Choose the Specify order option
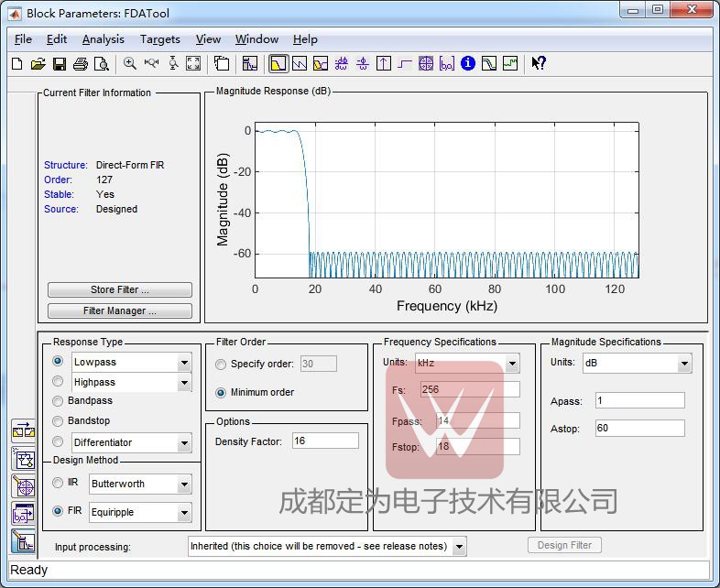Viewport: 720px width, 588px height. tap(221, 365)
